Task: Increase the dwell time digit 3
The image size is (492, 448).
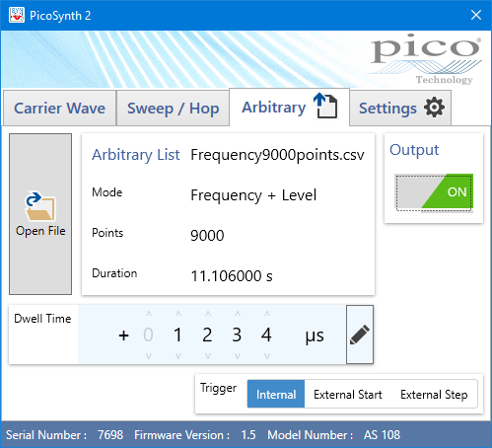Action: click(238, 314)
